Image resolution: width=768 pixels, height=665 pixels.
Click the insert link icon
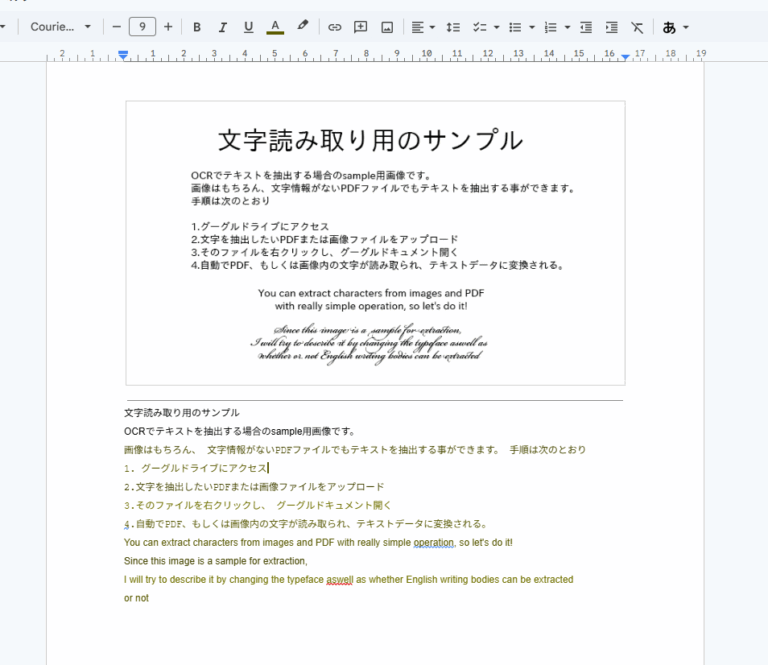coord(335,27)
